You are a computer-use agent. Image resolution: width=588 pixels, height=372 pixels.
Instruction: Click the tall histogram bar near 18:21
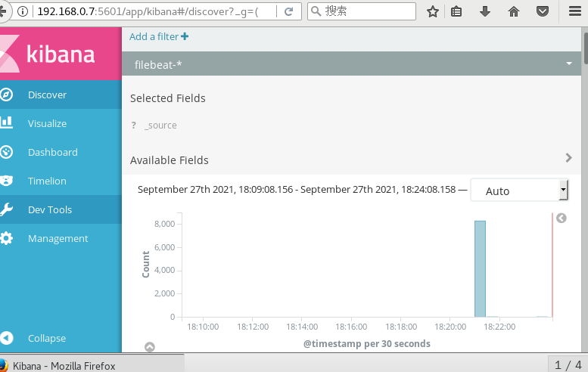click(x=480, y=268)
